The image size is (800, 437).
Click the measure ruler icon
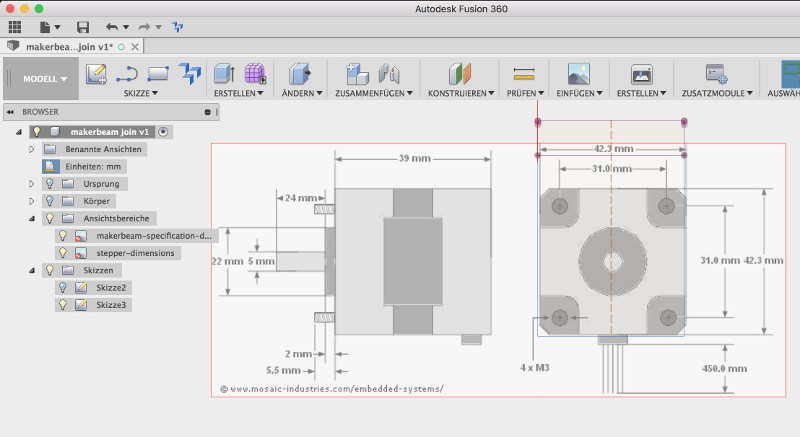[524, 73]
